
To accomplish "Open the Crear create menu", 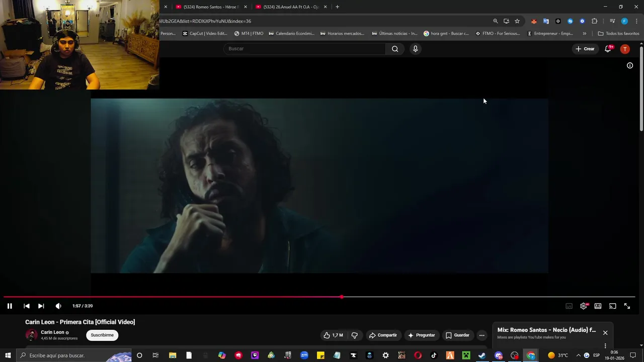I will point(585,49).
